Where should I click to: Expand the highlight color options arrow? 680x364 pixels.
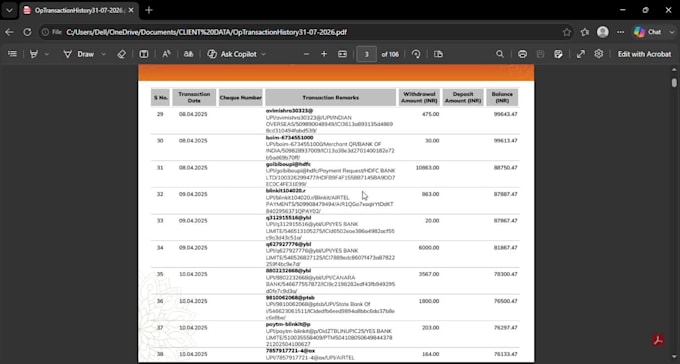pos(47,54)
